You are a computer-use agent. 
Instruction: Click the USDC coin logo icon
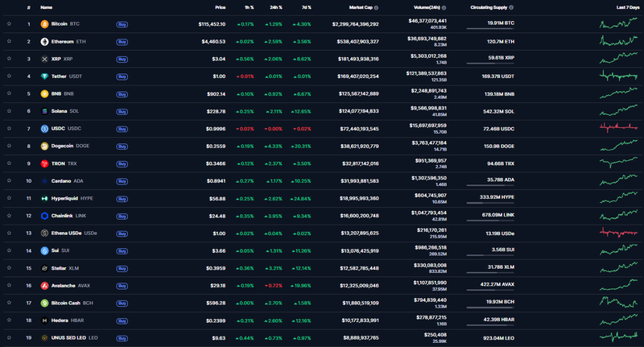pyautogui.click(x=44, y=129)
